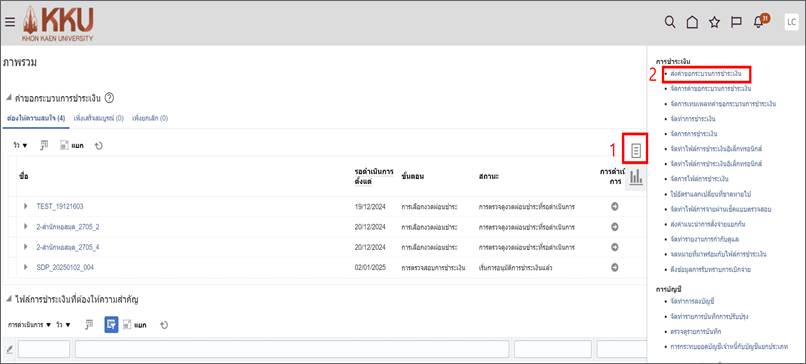Collapse the คำขอกระบวนการชำระเงิน section
The height and width of the screenshot is (364, 806).
pyautogui.click(x=9, y=98)
